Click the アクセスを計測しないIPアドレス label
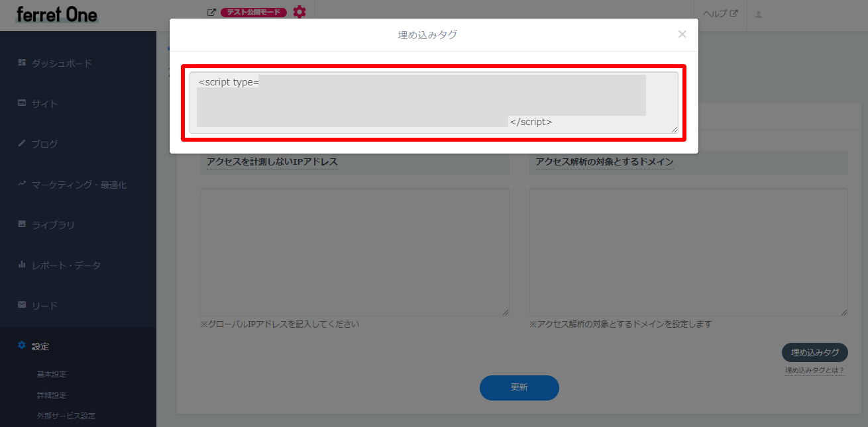868x427 pixels. click(272, 162)
